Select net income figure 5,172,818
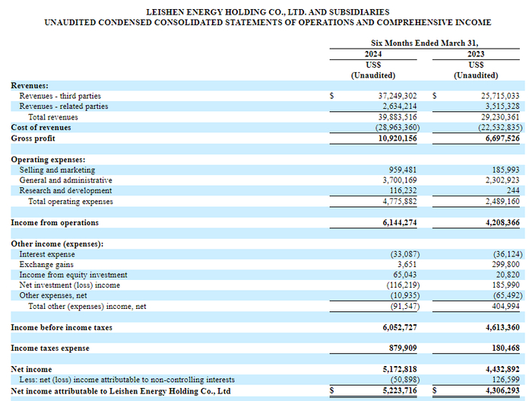This screenshot has height=401, width=532. pyautogui.click(x=399, y=369)
